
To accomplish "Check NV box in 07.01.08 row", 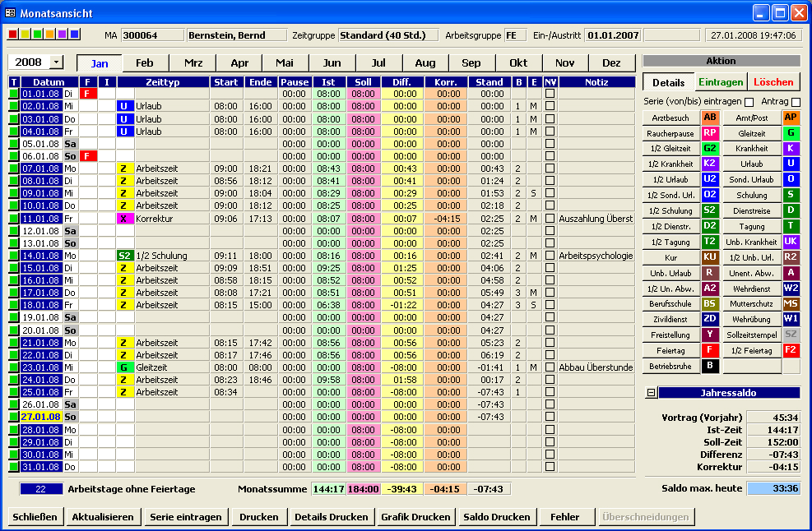I will 550,169.
